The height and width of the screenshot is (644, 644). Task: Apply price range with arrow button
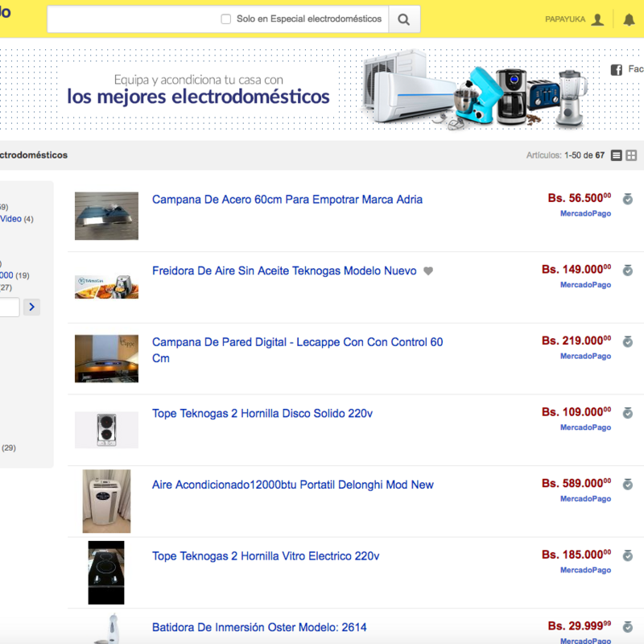point(31,307)
